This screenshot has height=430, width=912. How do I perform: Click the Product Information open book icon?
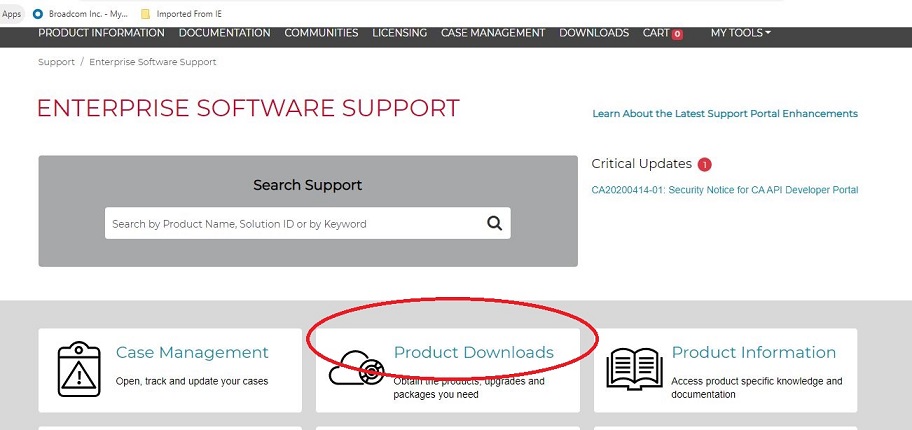(634, 369)
